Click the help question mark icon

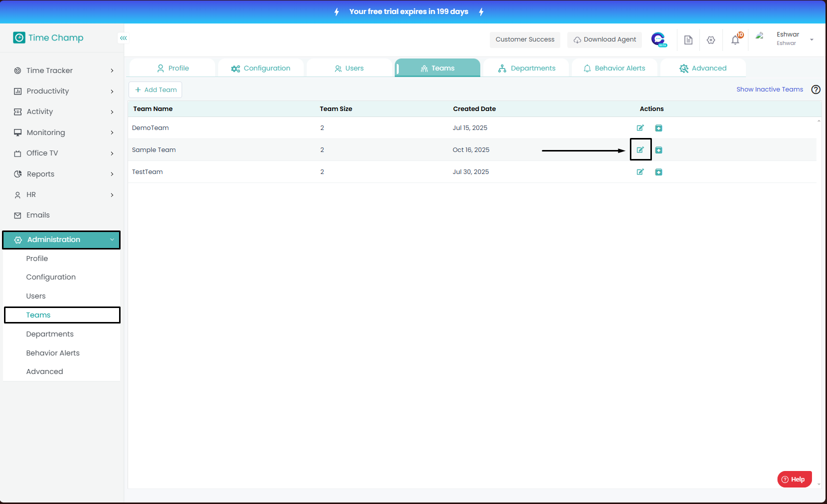pos(815,89)
